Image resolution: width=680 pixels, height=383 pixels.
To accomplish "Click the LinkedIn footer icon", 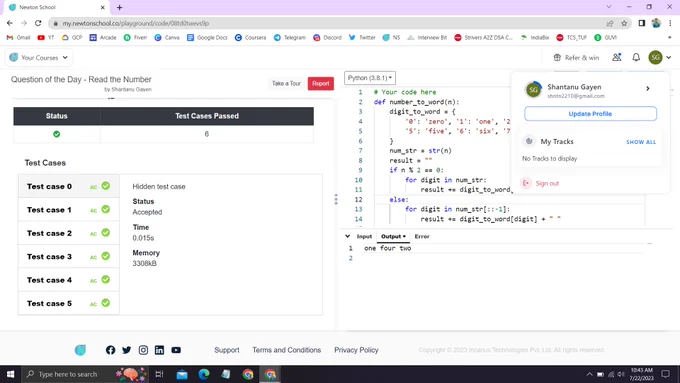I will (x=159, y=350).
